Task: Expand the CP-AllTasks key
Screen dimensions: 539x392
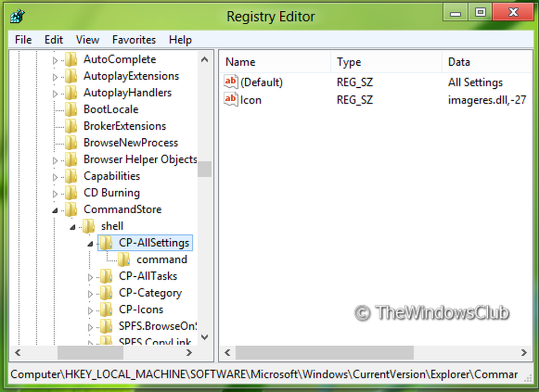Action: 90,277
